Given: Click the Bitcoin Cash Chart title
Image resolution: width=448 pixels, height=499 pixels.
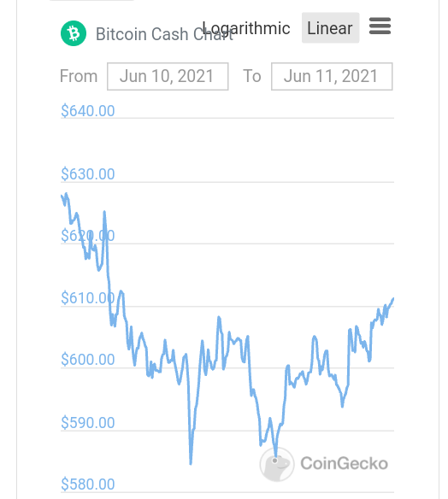Looking at the screenshot, I should click(x=165, y=34).
